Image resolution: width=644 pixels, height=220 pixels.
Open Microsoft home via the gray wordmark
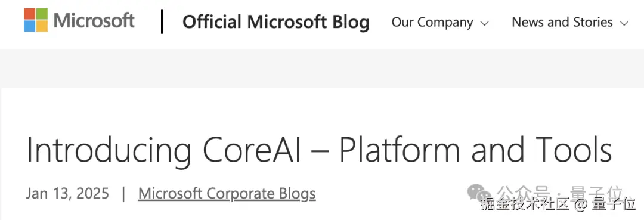[94, 20]
